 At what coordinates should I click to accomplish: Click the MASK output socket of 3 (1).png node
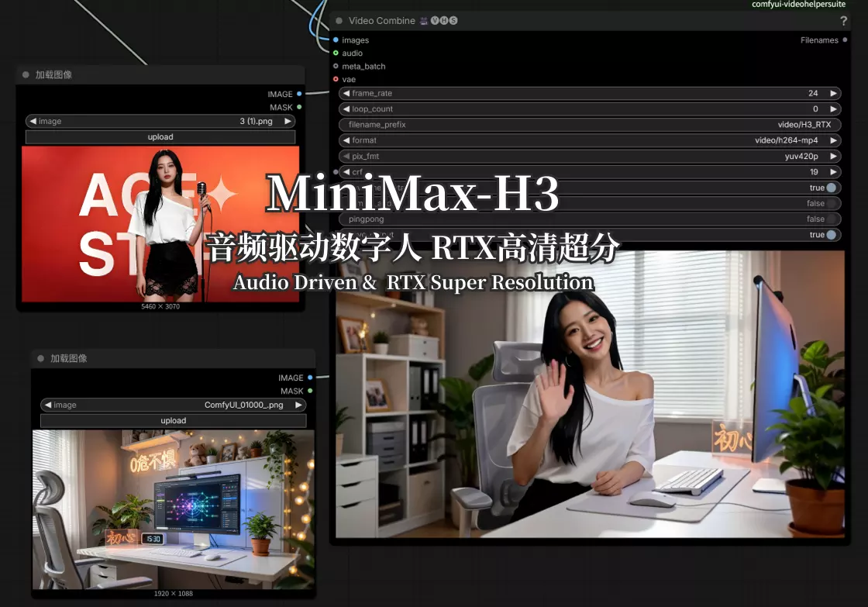(x=299, y=107)
